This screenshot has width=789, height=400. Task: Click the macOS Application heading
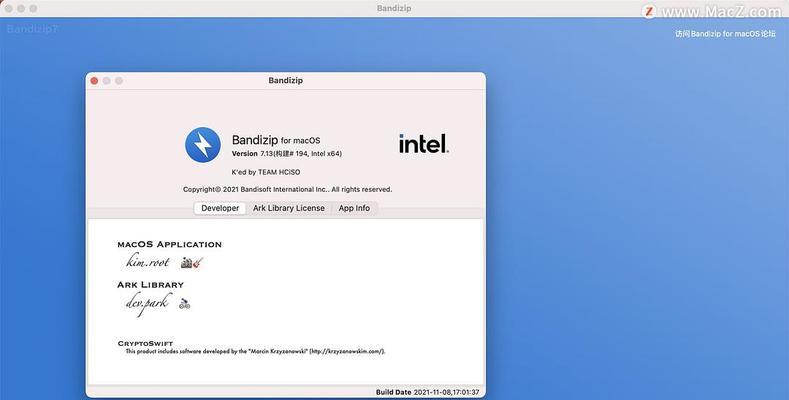[169, 245]
